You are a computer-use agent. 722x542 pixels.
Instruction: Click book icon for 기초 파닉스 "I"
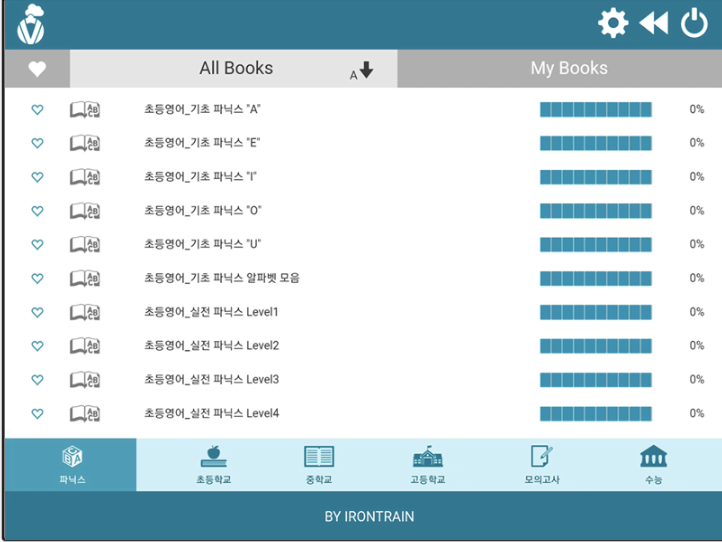click(85, 177)
